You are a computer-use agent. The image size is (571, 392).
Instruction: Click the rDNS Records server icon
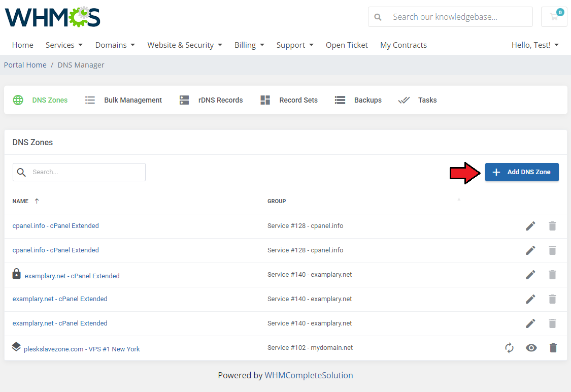184,100
